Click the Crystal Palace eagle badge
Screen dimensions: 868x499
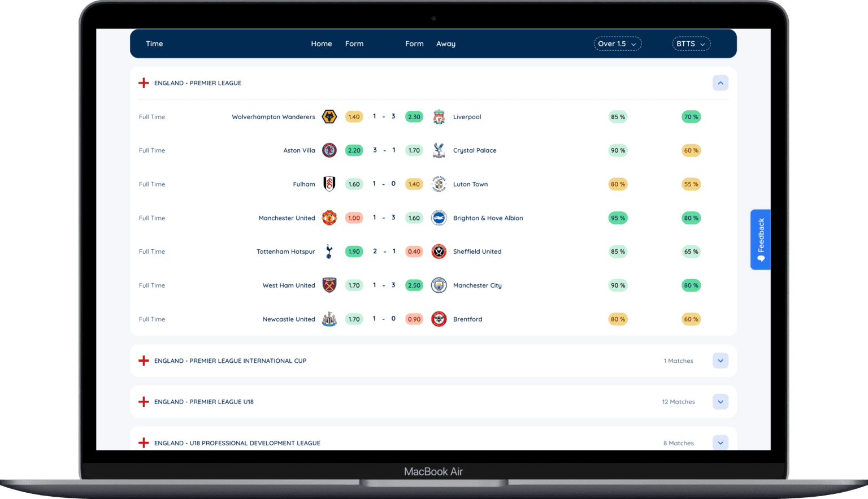point(439,150)
